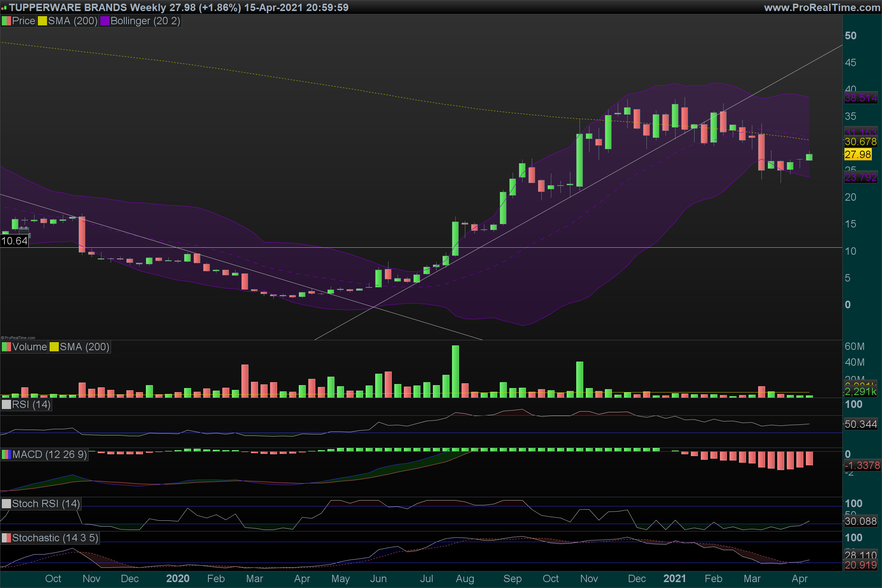Click the Volume panel label
Image resolution: width=882 pixels, height=588 pixels.
point(29,347)
